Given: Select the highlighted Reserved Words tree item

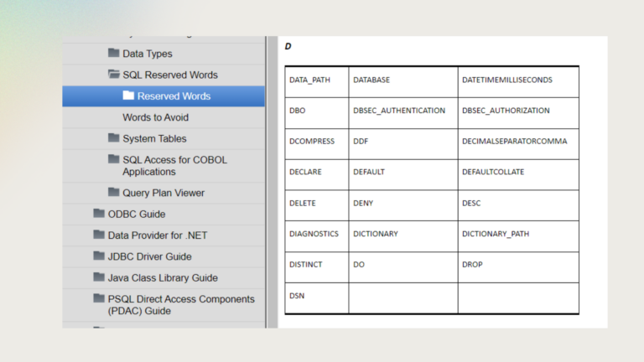Looking at the screenshot, I should (174, 96).
